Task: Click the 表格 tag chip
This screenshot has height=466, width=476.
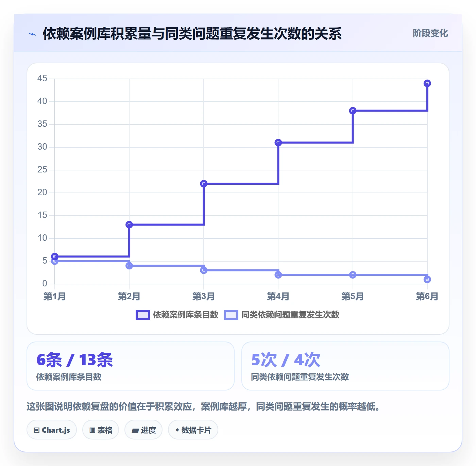Action: [x=101, y=430]
